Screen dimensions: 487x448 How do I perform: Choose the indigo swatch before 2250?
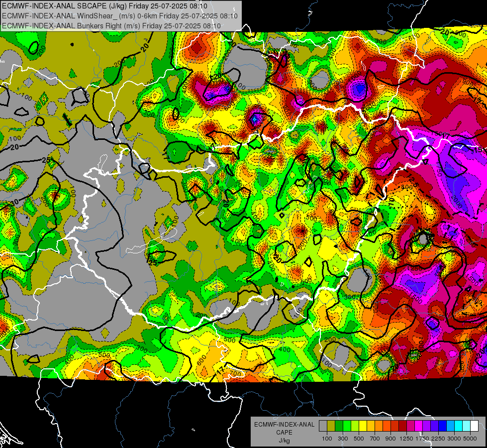[435, 426]
